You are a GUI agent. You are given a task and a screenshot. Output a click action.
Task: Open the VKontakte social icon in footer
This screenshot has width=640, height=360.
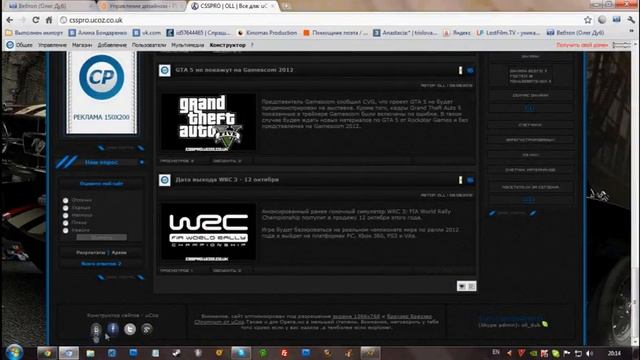click(96, 329)
